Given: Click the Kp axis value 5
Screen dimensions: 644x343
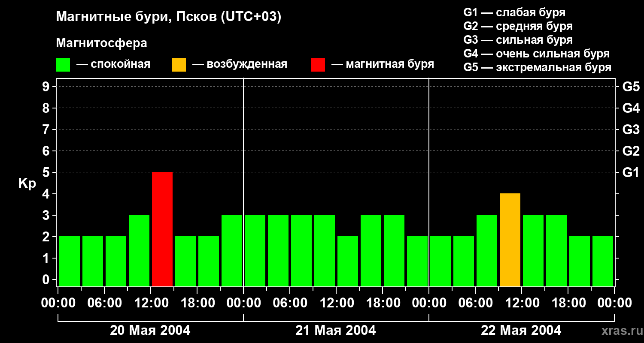Looking at the screenshot, I should click(47, 172).
